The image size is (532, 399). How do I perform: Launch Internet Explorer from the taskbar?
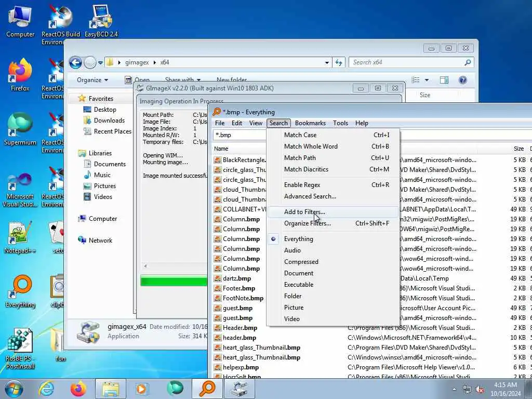[46, 389]
